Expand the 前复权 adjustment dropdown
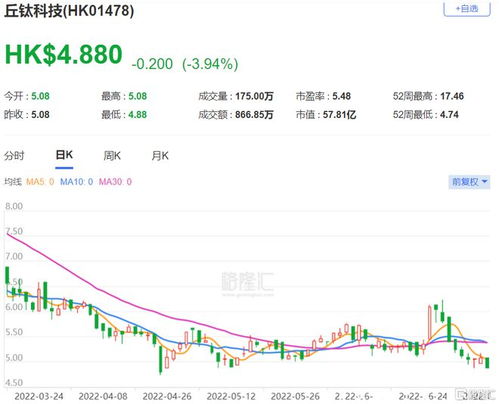 (469, 182)
